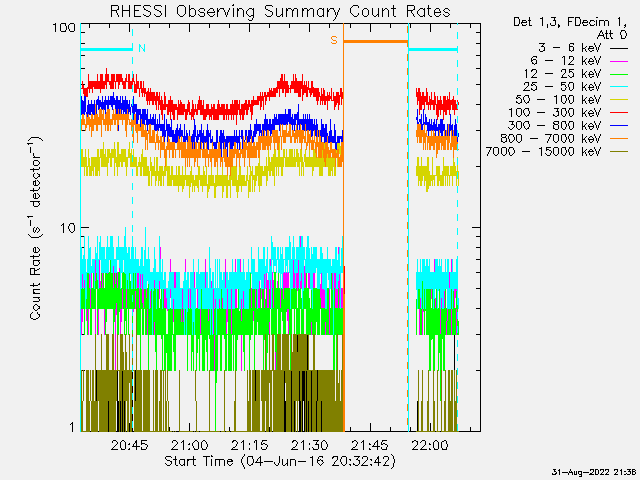Click the x-axis tick label '20:45'
The image size is (640, 480).
[x=129, y=445]
